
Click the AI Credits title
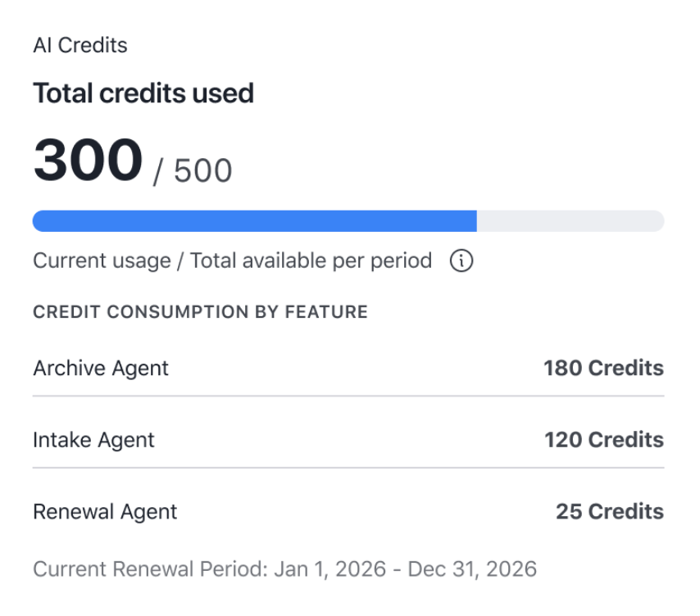click(x=80, y=46)
